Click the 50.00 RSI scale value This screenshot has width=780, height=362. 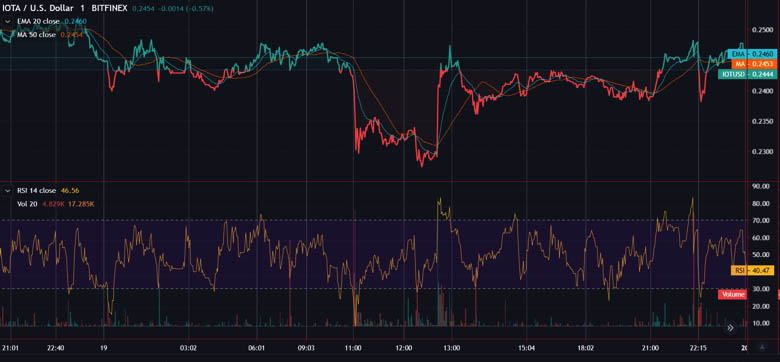click(762, 255)
